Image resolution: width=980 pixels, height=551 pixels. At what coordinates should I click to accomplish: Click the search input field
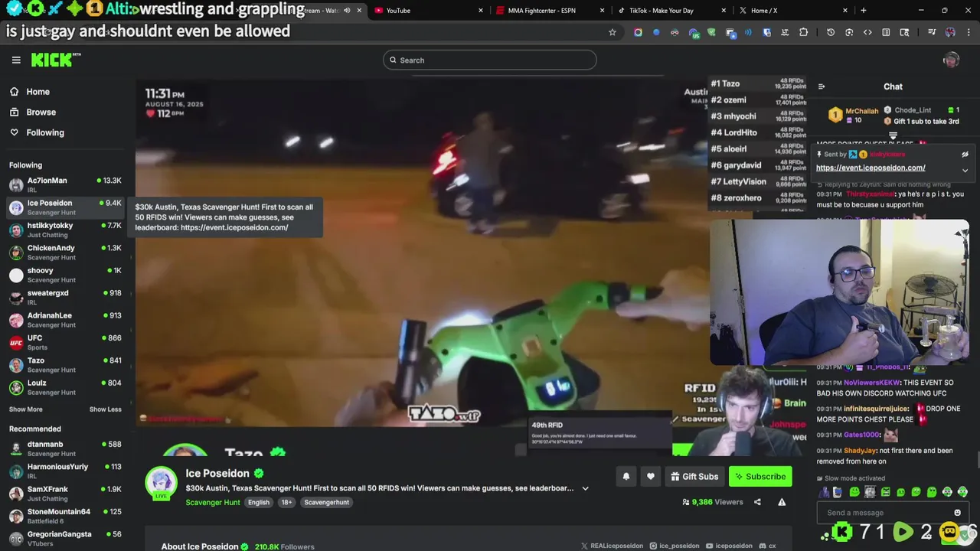[490, 60]
